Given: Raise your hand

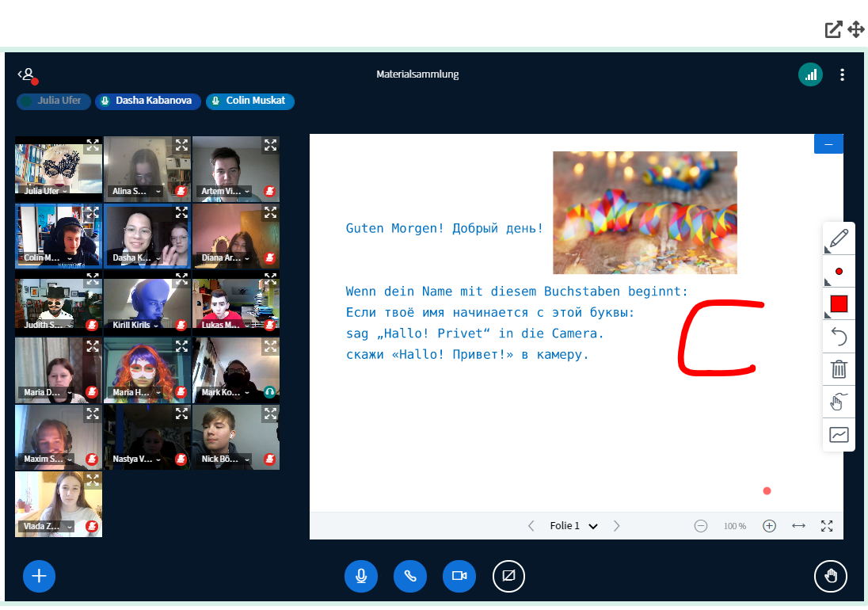Looking at the screenshot, I should pos(830,576).
